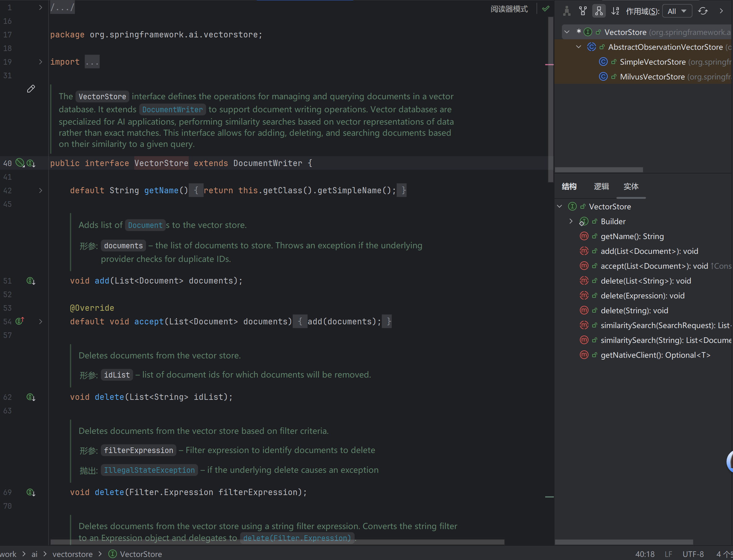This screenshot has height=560, width=733.
Task: Collapse VectorStore root in hierarchy tree
Action: [567, 32]
